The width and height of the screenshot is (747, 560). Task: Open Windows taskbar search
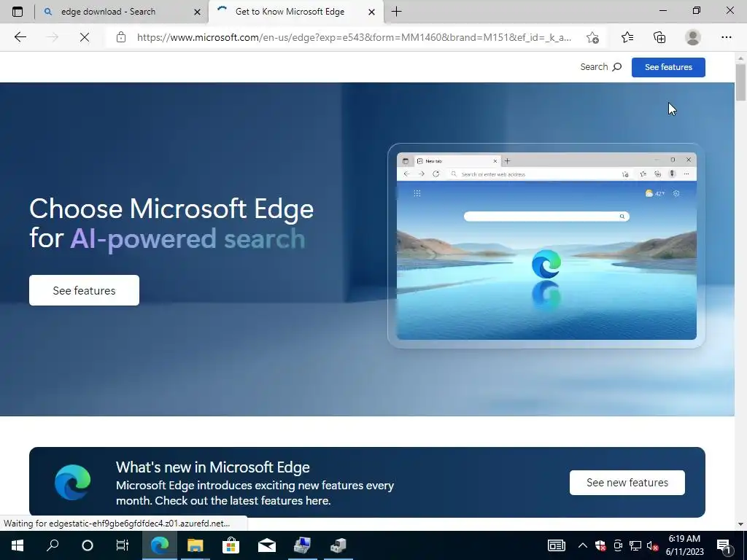53,545
